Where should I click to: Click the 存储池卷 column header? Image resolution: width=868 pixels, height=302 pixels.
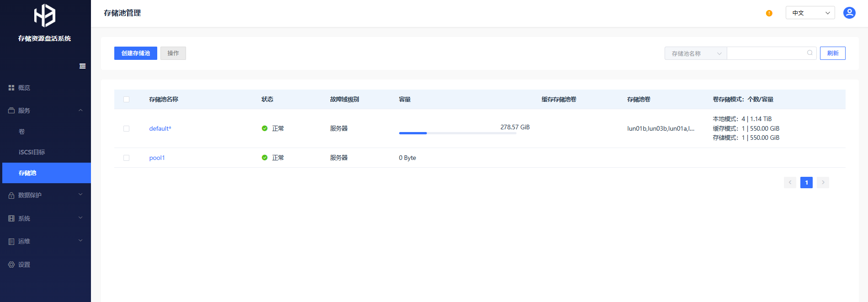[639, 99]
